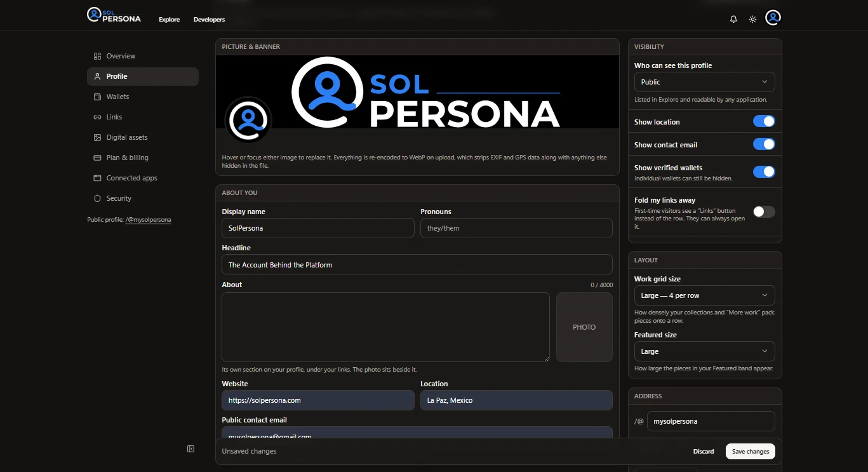Click the ABOUT YOU section header
868x472 pixels.
[239, 193]
